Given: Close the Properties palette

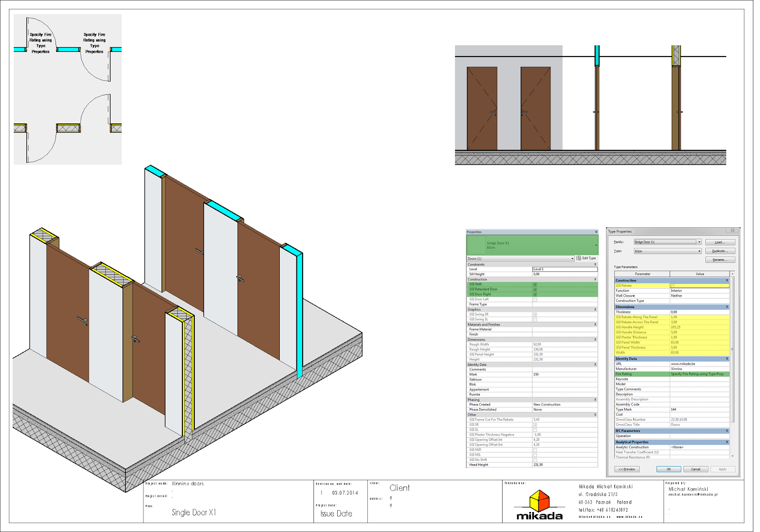Looking at the screenshot, I should click(596, 232).
